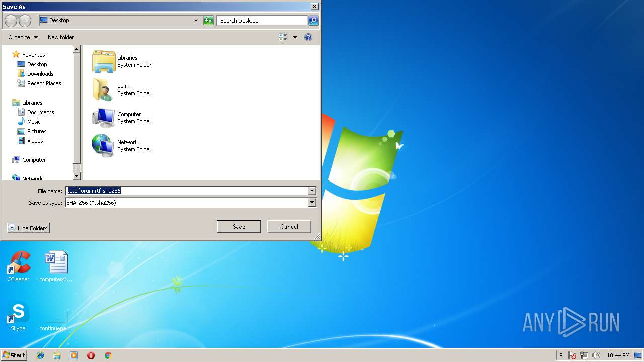Go forward using the forward arrow button
The image size is (644, 362).
pos(25,21)
